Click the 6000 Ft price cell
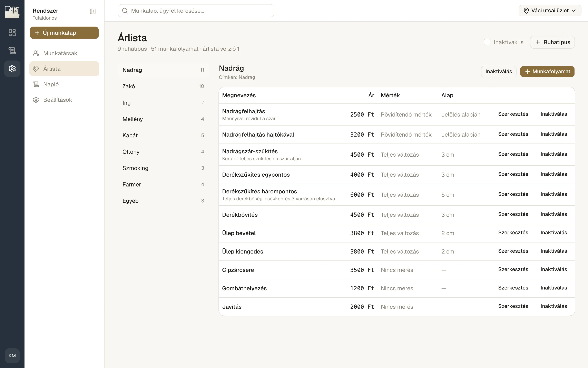Image resolution: width=588 pixels, height=368 pixels. click(x=362, y=195)
